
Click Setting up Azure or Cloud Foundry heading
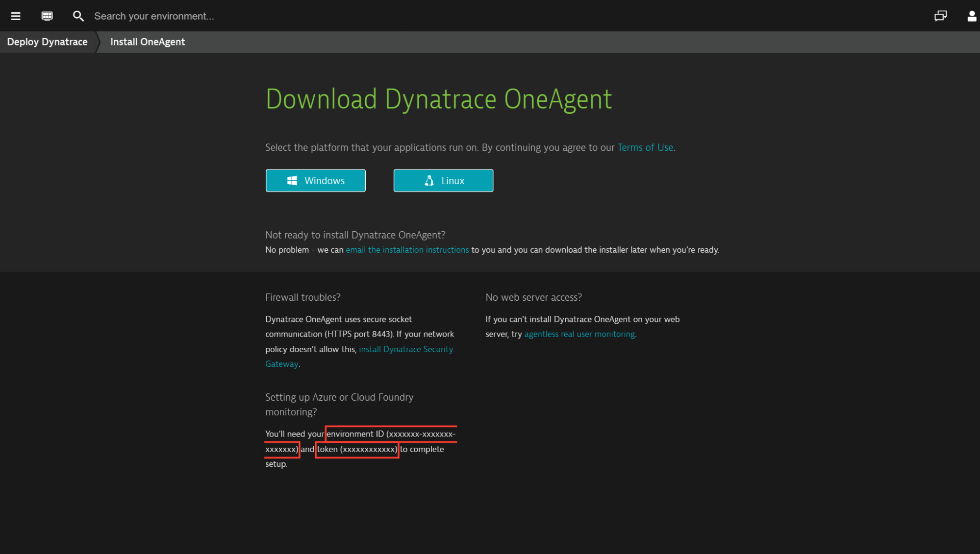click(339, 397)
